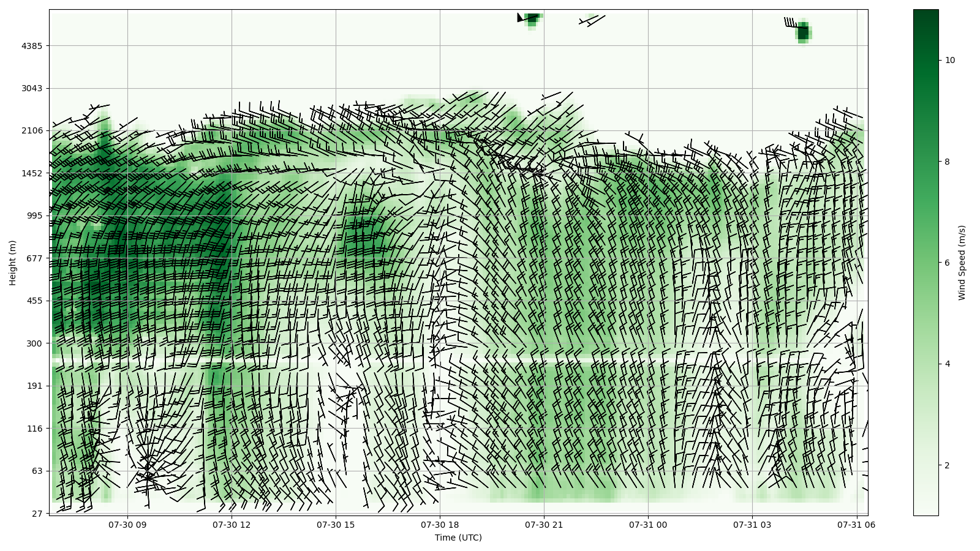Viewport: 980px width, 551px height.
Task: Pick the '07-30 18' time tick label
Action: (440, 525)
